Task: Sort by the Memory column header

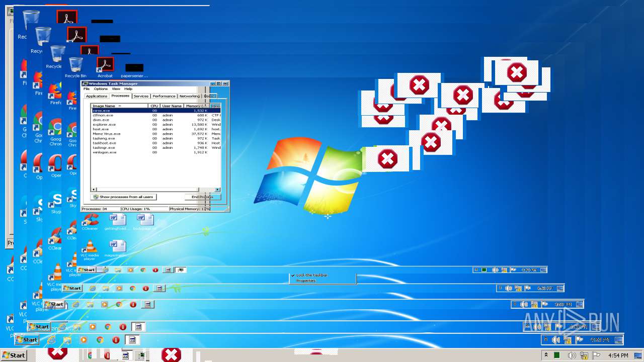Action: coord(197,106)
